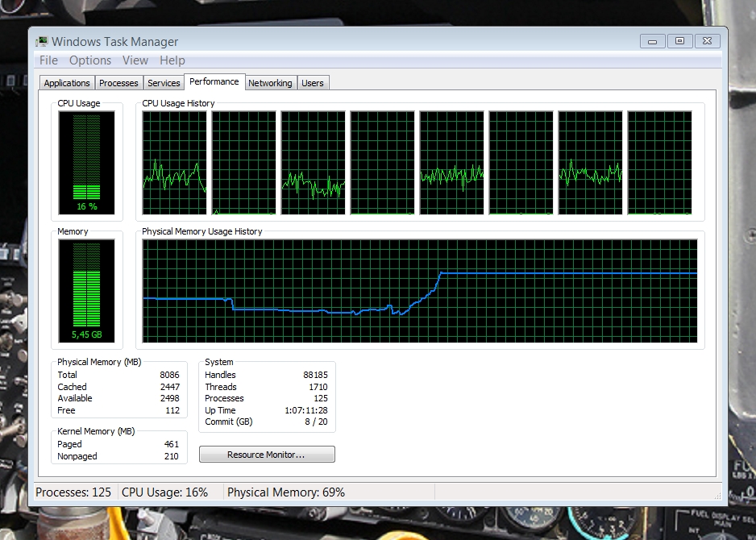
Task: Click the Kernel Nonpaged value 210
Action: [172, 456]
